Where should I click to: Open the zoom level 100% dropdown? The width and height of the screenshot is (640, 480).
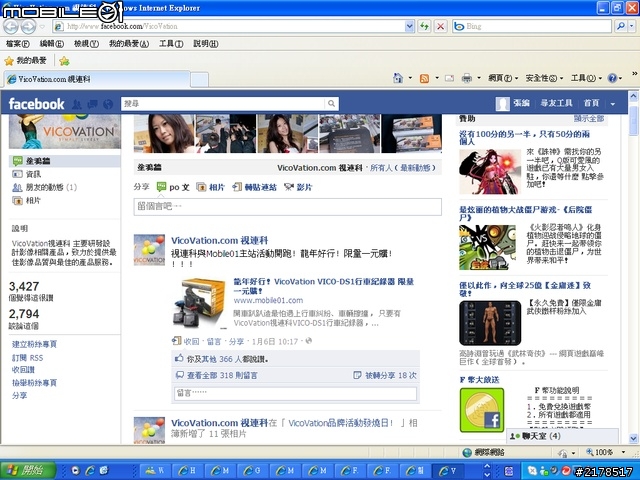623,452
